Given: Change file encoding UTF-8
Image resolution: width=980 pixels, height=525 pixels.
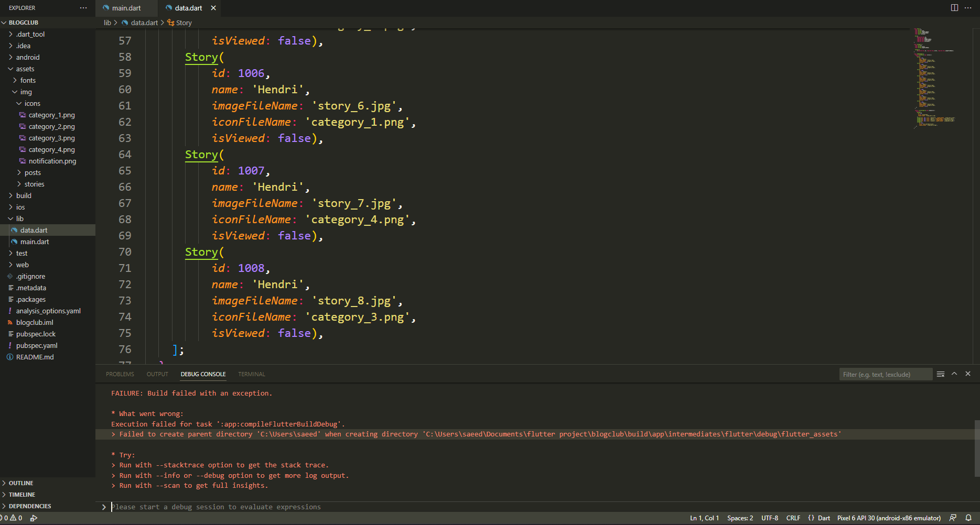Looking at the screenshot, I should [x=770, y=518].
